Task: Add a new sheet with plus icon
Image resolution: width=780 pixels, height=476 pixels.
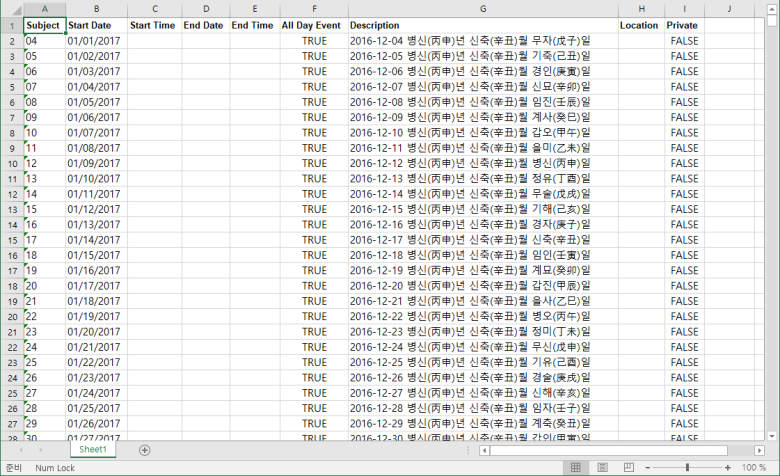Action: coord(144,450)
